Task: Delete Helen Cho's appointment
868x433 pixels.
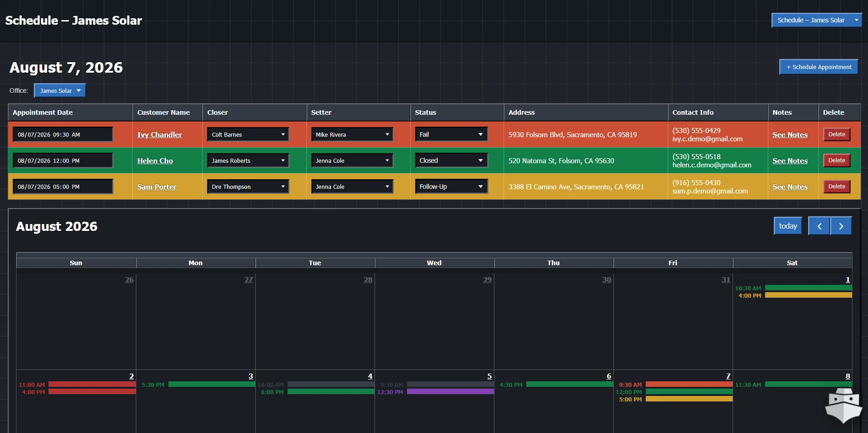Action: (x=837, y=160)
